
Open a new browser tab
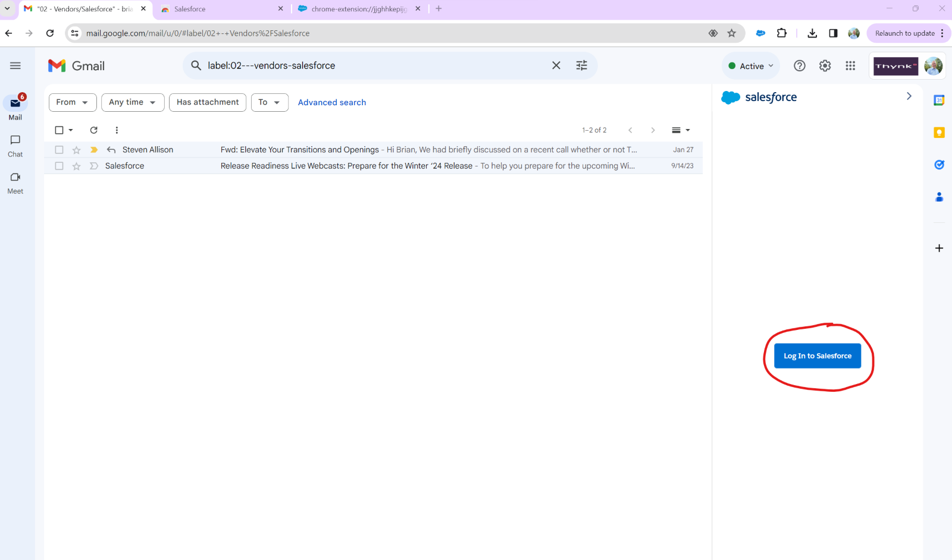[x=439, y=9]
